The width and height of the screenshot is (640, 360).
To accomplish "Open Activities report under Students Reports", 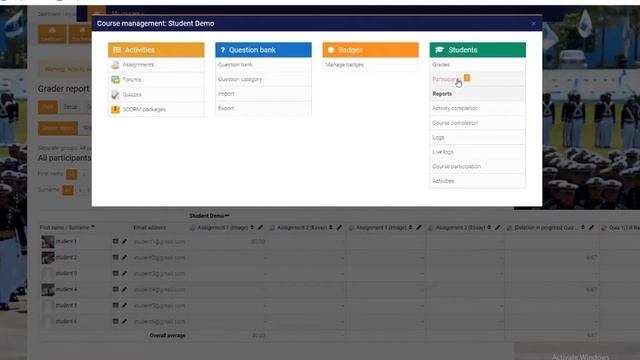I will (443, 181).
